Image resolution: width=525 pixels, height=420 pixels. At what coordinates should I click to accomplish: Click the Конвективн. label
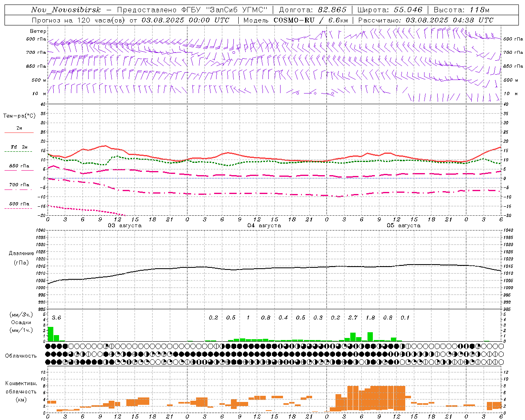coord(21,383)
